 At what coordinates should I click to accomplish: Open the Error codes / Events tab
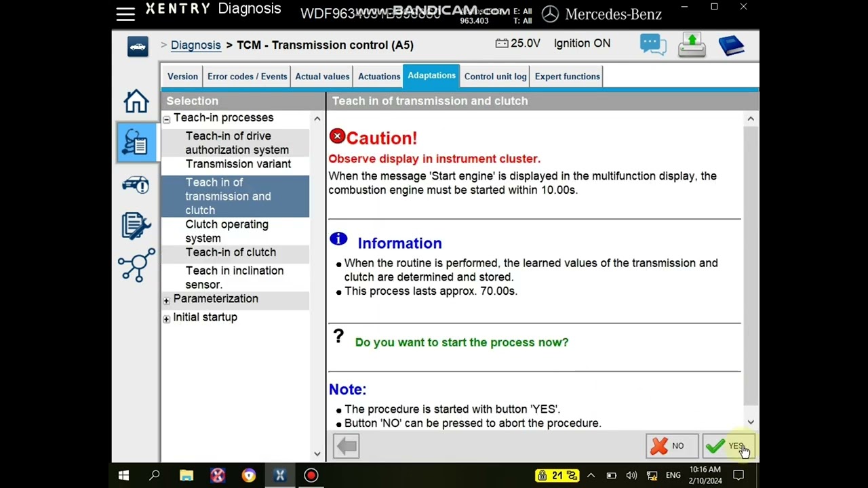248,77
